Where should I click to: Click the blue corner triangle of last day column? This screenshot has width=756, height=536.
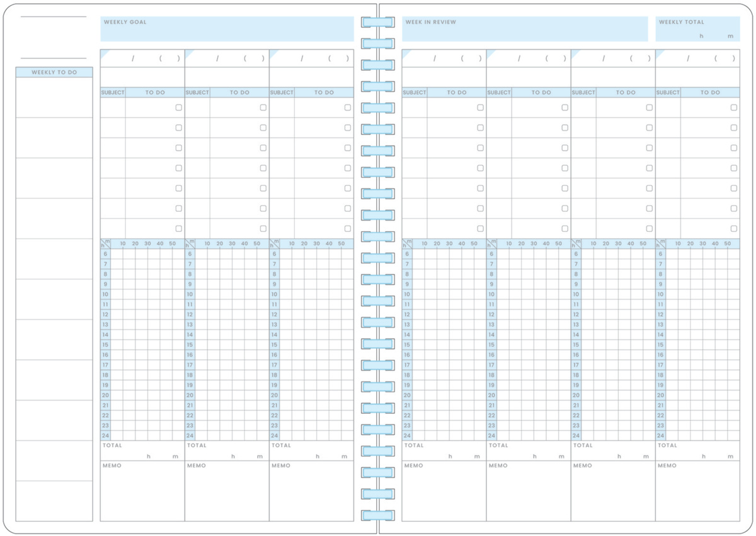(660, 53)
